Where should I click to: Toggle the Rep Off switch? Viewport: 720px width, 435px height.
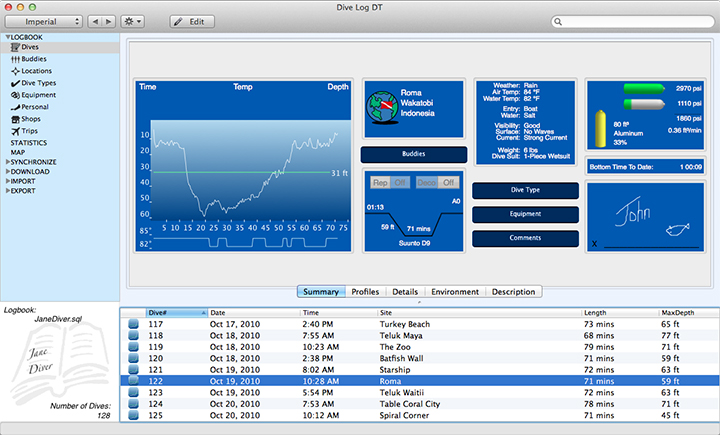tap(390, 183)
